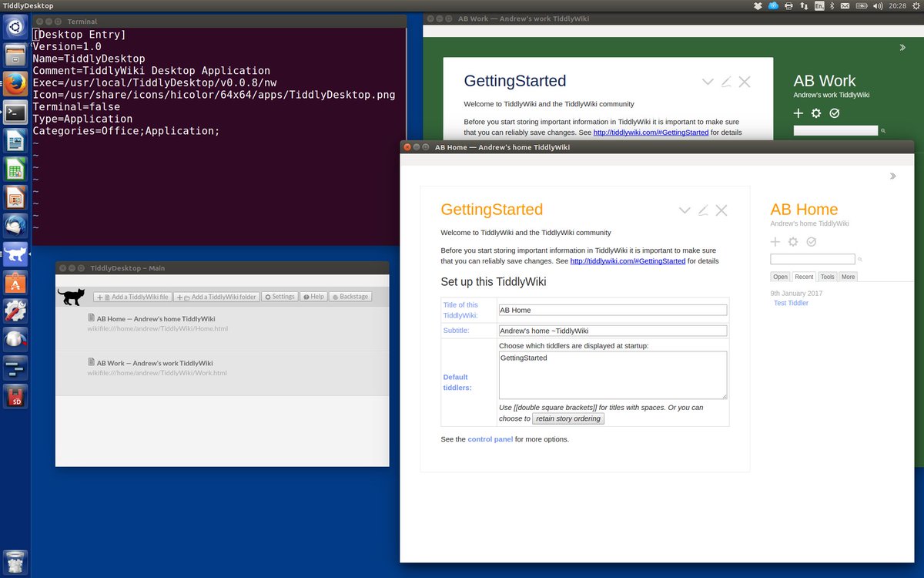Open Terminal icon in launcher
Screen dimensions: 924x578
point(15,113)
